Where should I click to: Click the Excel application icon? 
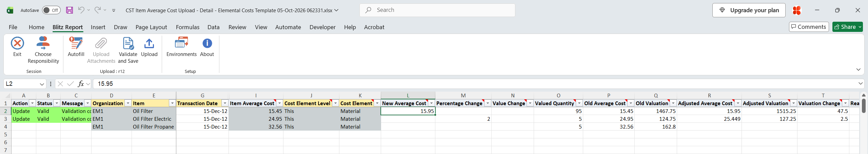10,10
